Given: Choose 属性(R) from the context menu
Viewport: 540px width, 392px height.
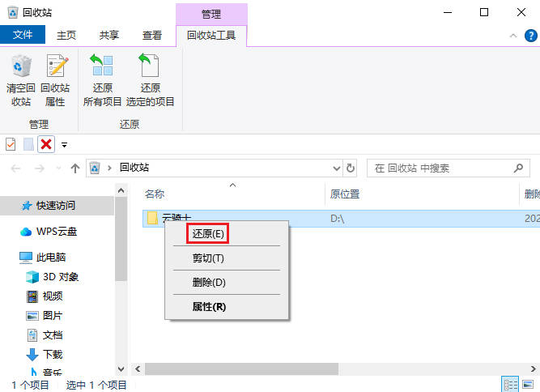Looking at the screenshot, I should coord(208,307).
